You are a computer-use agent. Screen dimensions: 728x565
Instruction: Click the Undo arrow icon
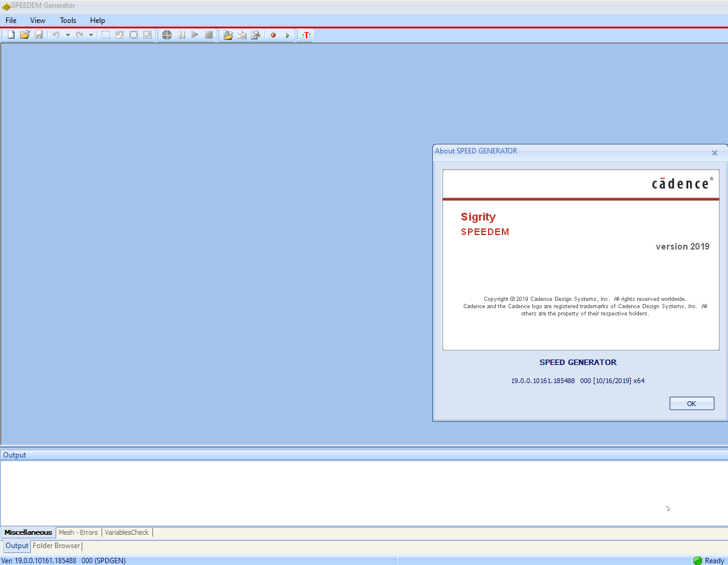pyautogui.click(x=56, y=35)
